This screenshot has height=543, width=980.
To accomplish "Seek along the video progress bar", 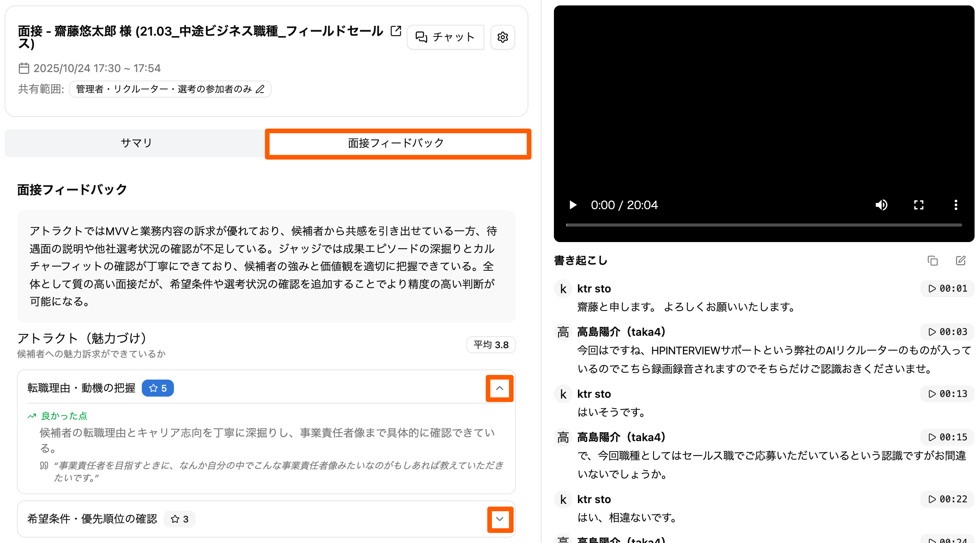I will point(764,225).
